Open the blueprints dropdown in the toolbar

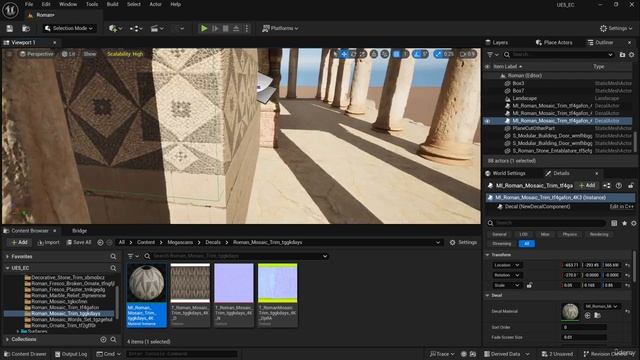136,28
